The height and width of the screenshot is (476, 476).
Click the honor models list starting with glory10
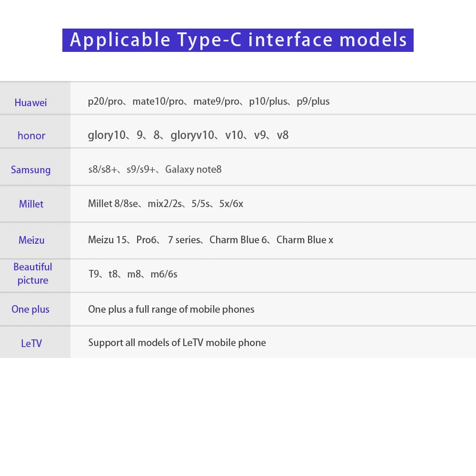188,135
